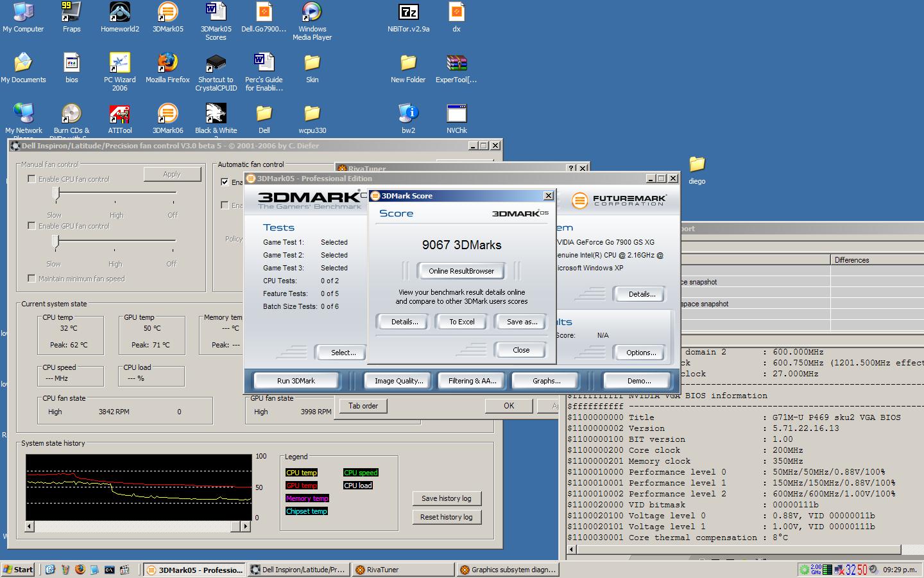Click Run 3DMark button
The width and height of the screenshot is (924, 578).
[x=296, y=381]
